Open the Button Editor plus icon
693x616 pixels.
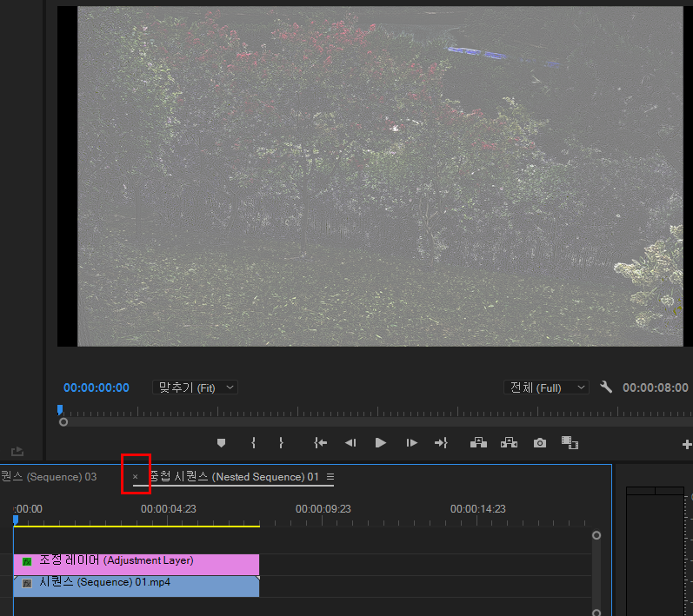pyautogui.click(x=687, y=444)
